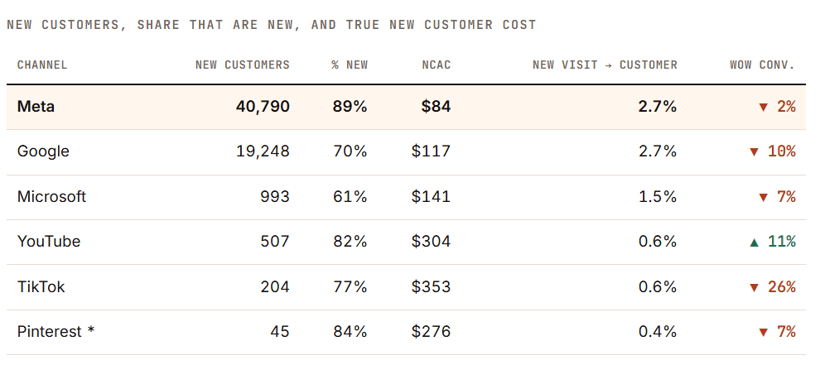Viewport: 820px width, 365px height.
Task: Click the red down arrow in Microsoft row
Action: pyautogui.click(x=763, y=198)
